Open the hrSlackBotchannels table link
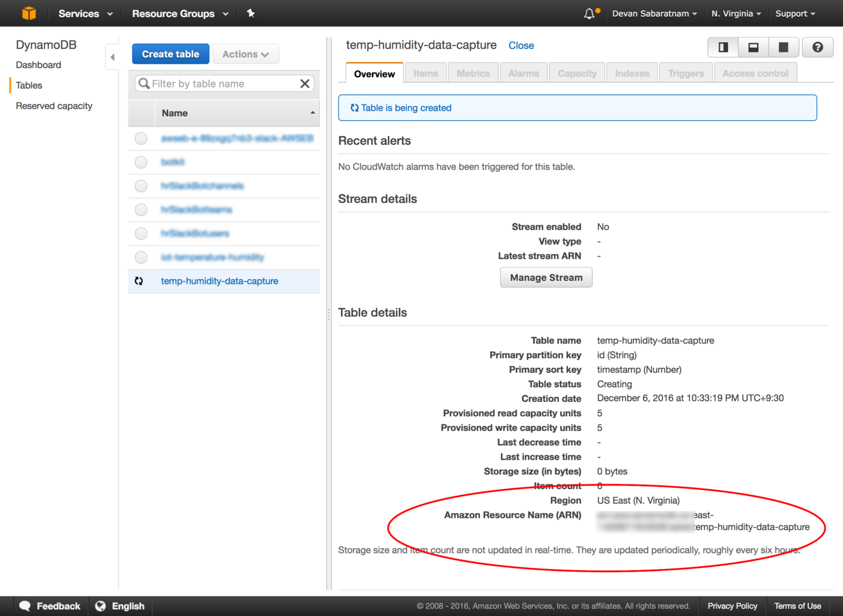Viewport: 843px width, 616px height. point(202,186)
